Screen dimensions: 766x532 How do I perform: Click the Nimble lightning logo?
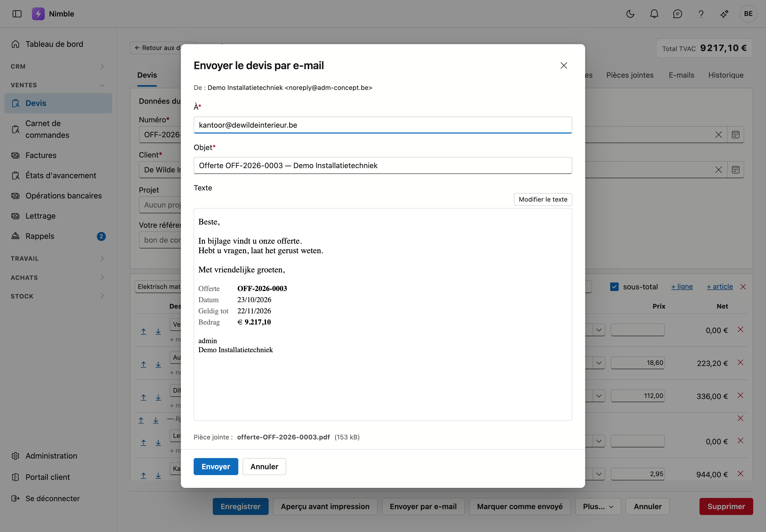coord(38,14)
